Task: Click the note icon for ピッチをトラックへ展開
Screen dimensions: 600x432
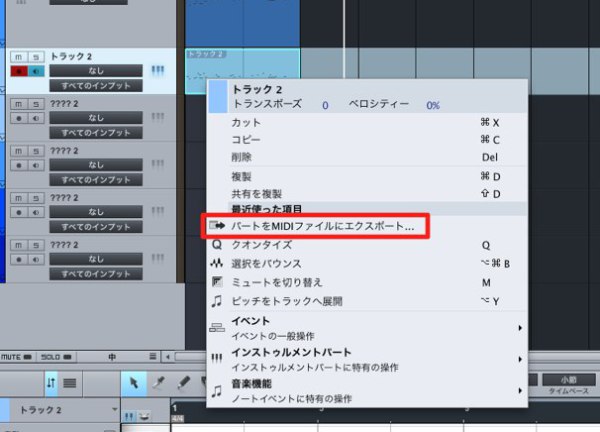Action: [217, 301]
